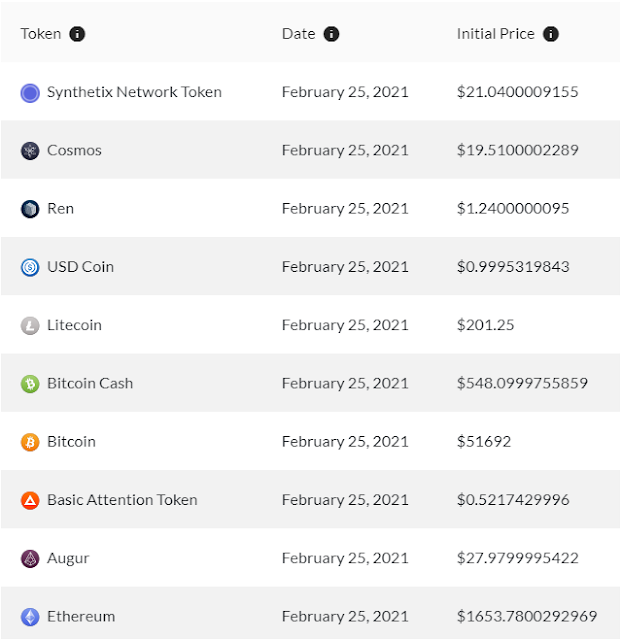The height and width of the screenshot is (640, 622).
Task: Click the Litecoin logo icon
Action: click(x=30, y=326)
